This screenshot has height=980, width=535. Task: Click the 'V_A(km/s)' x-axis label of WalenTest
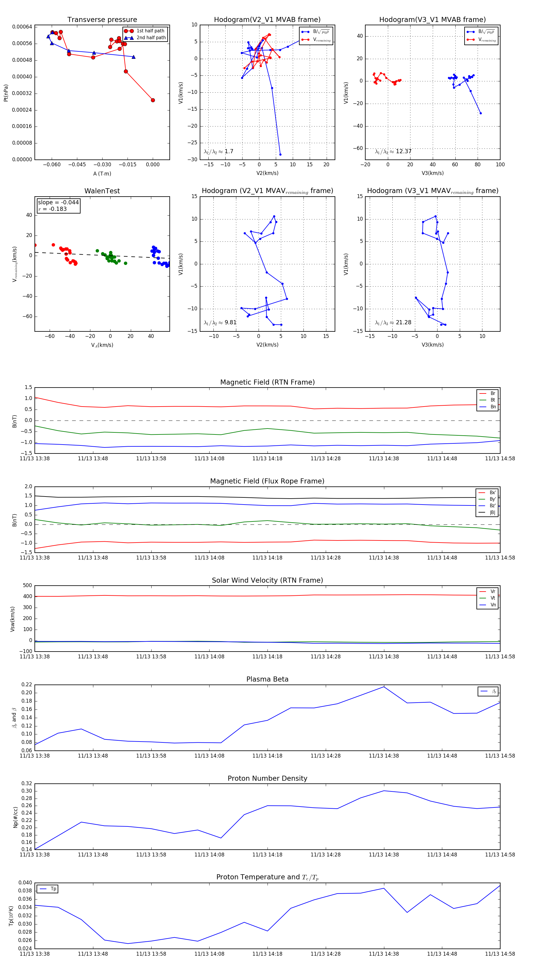click(x=102, y=345)
